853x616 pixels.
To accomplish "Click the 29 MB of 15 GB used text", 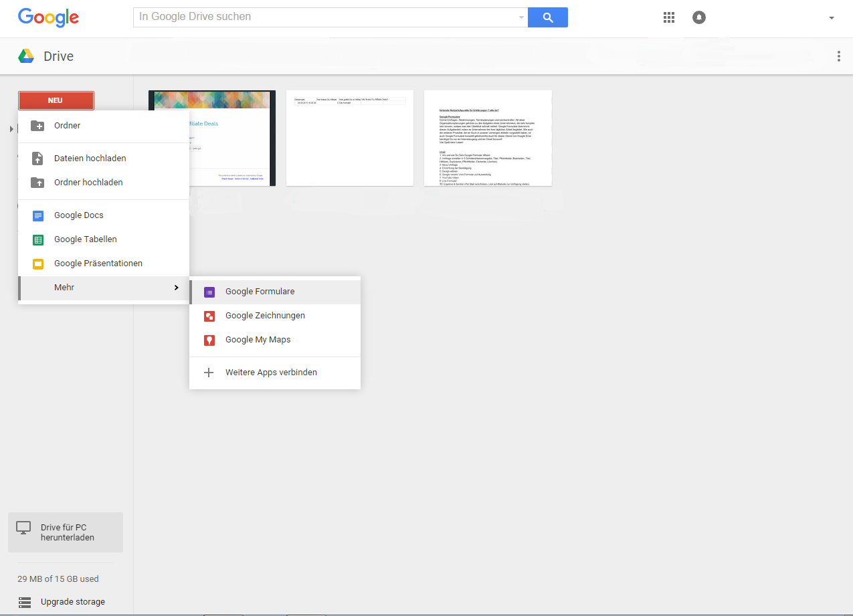I will tap(58, 579).
